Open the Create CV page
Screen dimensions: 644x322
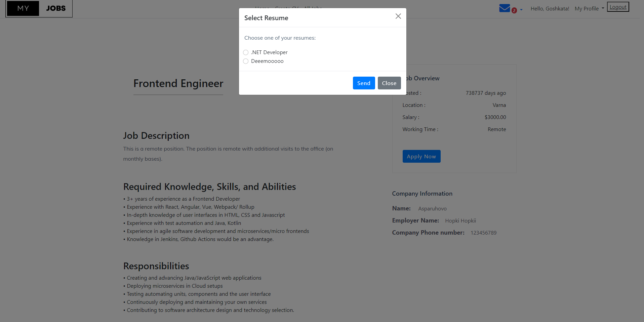tap(286, 8)
